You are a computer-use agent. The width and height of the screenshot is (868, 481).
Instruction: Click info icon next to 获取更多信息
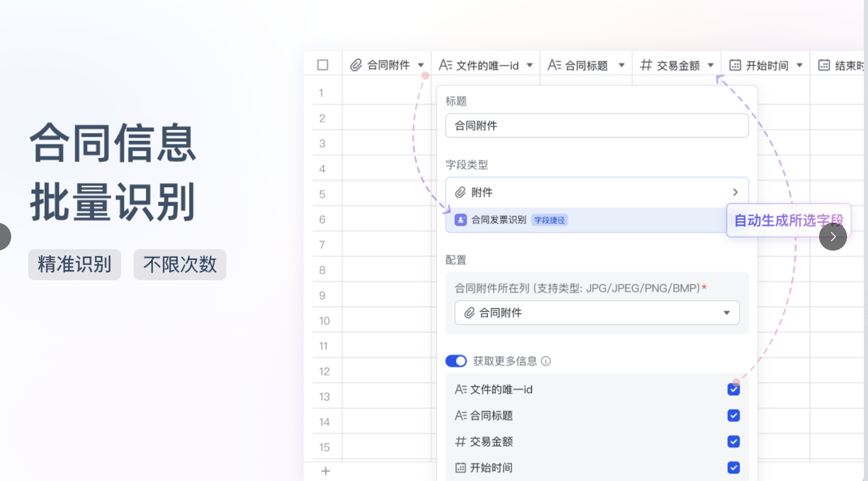(546, 361)
